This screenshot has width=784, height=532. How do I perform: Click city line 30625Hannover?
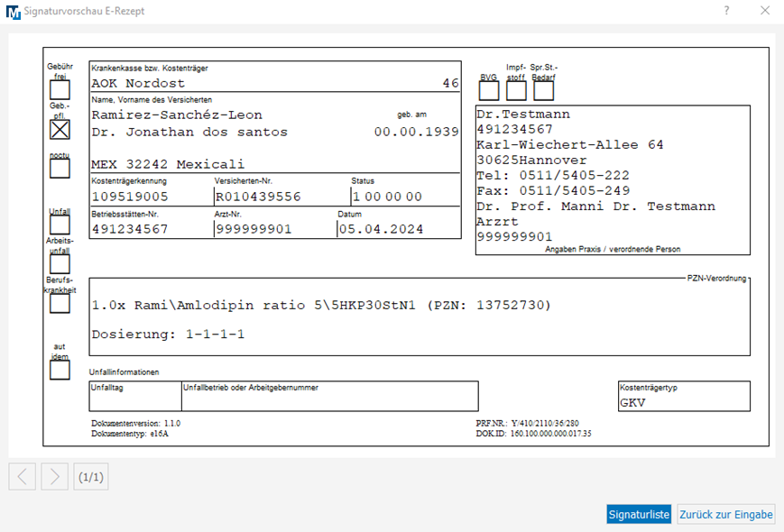click(x=531, y=161)
